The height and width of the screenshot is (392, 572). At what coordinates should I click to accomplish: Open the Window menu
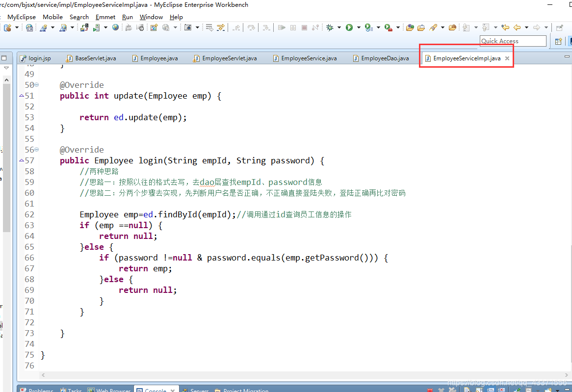151,17
